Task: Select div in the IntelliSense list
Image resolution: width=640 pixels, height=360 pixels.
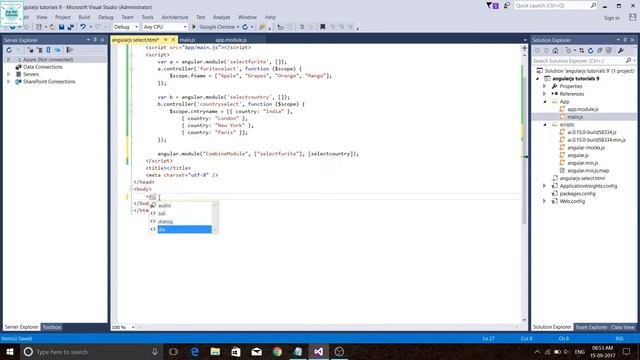Action: [x=184, y=229]
